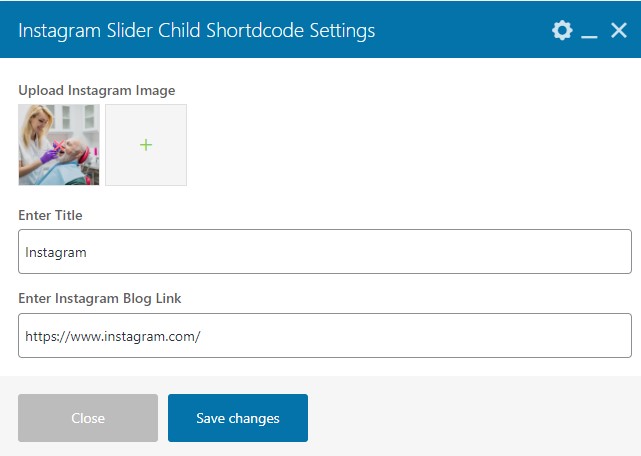This screenshot has width=641, height=456.
Task: Click the Instagram Slider Child Shortcode Settings heading
Action: click(197, 31)
